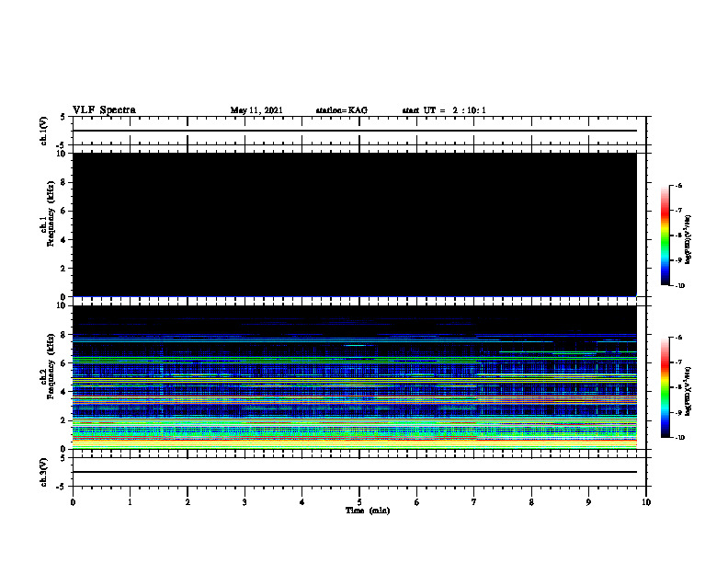Select the date text "May 11, 2021"
The image size is (728, 563).
pos(256,110)
